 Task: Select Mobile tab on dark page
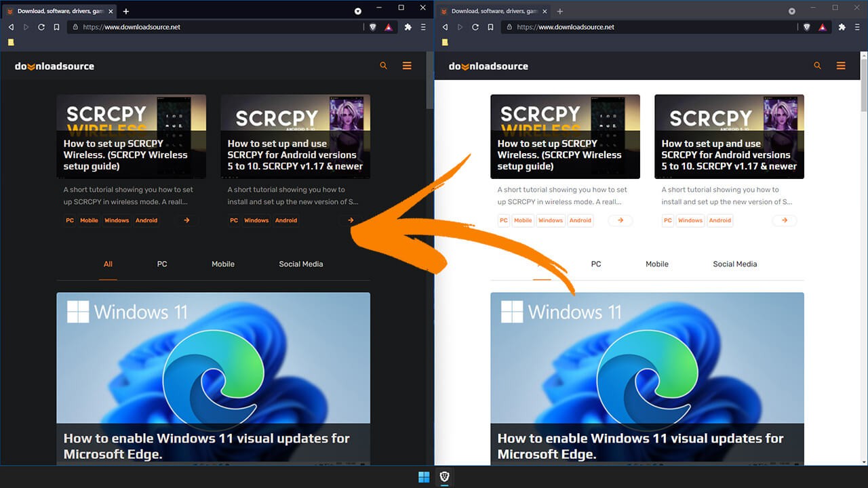(223, 264)
